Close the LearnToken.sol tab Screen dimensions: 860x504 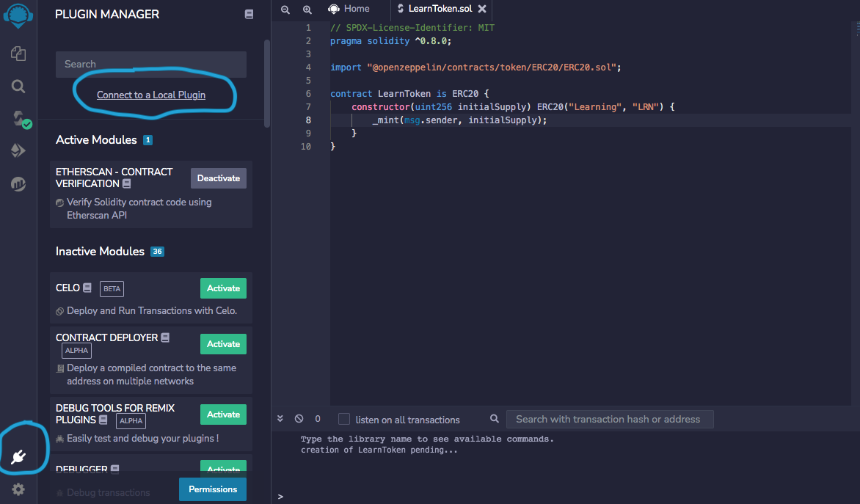482,9
